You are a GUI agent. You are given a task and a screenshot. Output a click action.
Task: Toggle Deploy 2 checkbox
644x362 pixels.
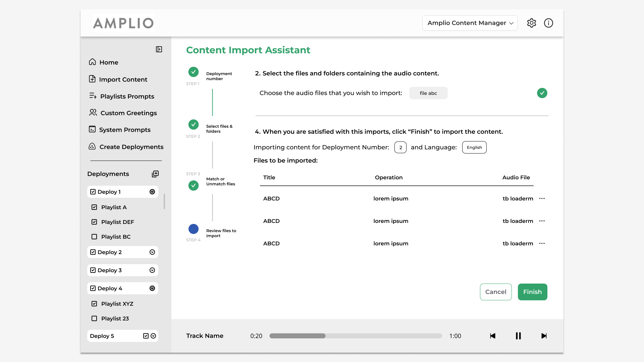click(93, 252)
